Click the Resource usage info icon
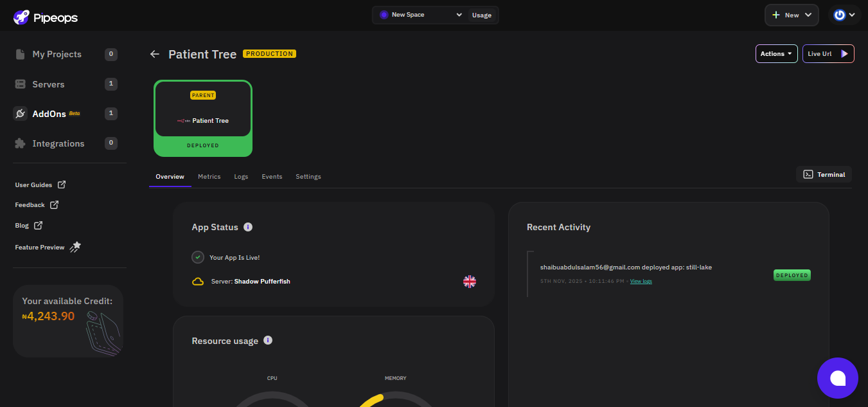This screenshot has height=407, width=868. click(x=268, y=340)
